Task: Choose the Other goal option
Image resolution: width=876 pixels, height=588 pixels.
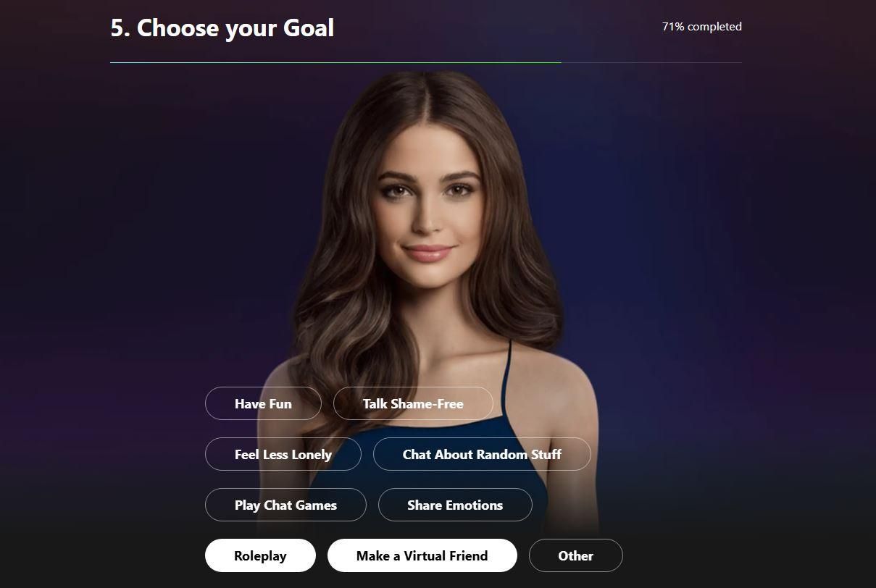Action: (576, 555)
